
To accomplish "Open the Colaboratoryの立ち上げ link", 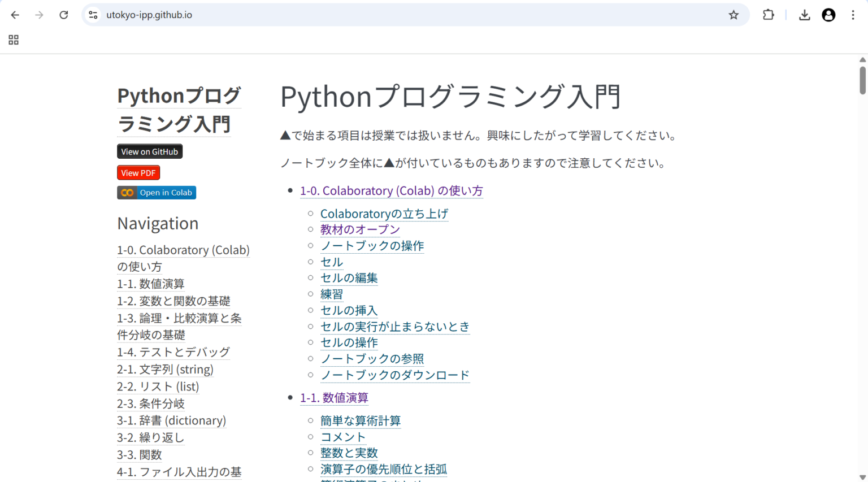I will [384, 214].
